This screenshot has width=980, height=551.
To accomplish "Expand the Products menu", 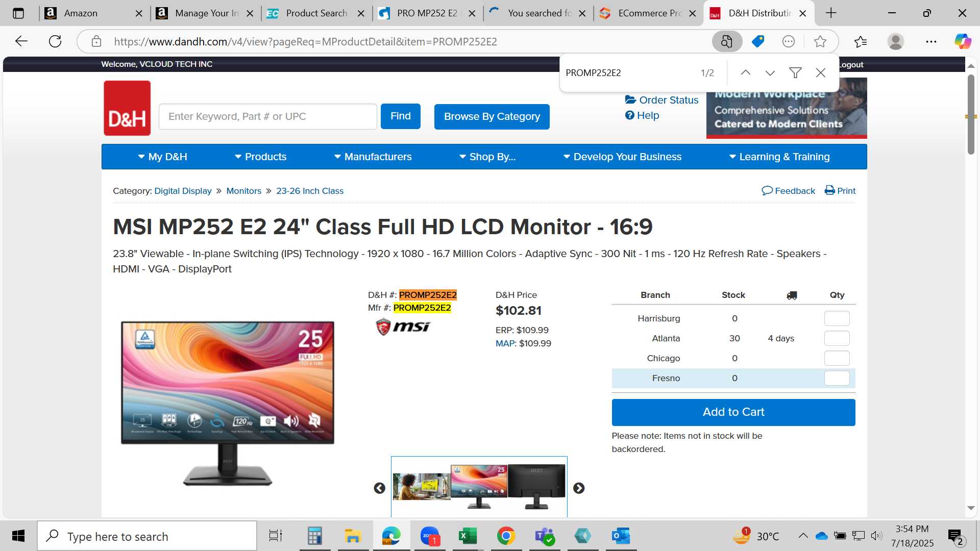I will [x=260, y=157].
